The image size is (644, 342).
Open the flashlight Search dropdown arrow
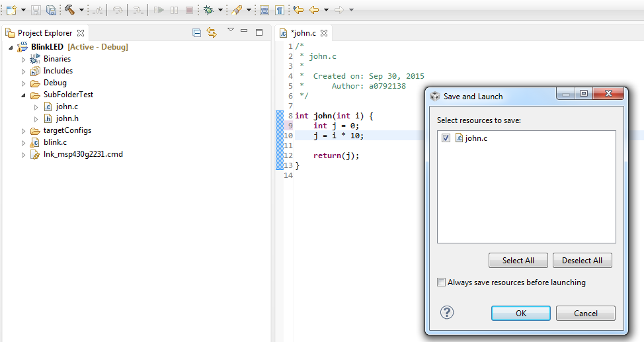(x=249, y=11)
